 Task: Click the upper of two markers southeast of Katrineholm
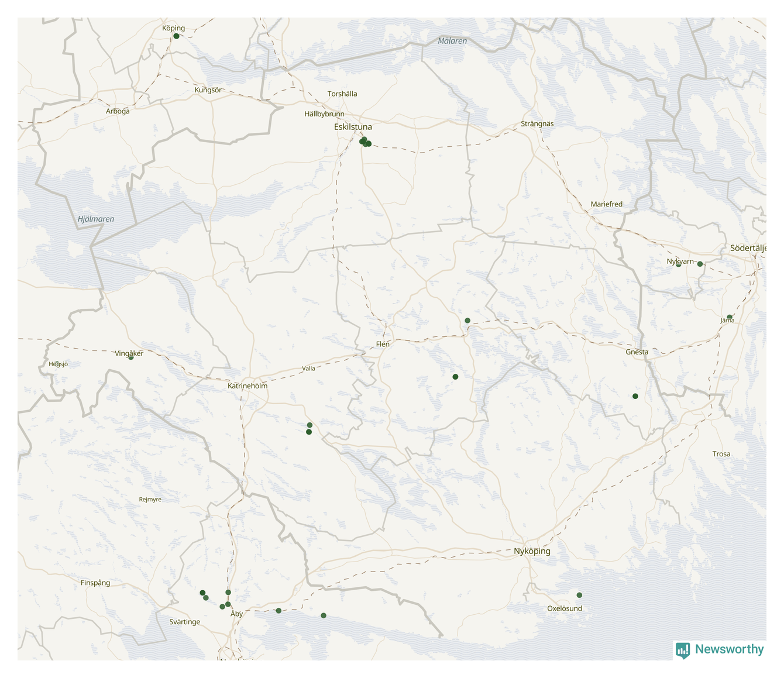(x=310, y=425)
